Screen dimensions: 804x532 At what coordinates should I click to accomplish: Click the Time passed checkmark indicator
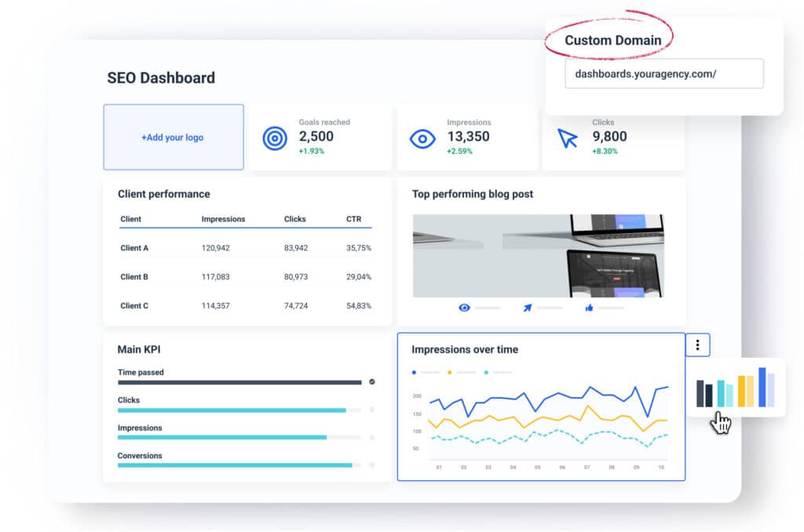(372, 382)
